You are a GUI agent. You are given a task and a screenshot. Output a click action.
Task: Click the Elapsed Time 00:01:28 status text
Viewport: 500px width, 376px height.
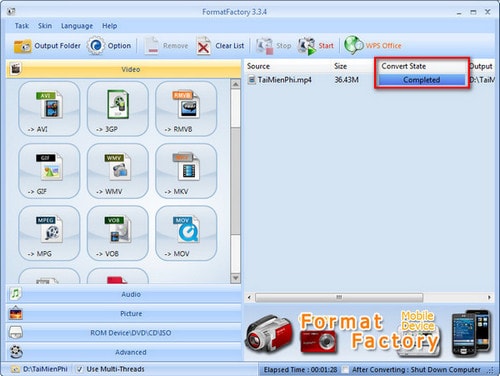click(300, 370)
